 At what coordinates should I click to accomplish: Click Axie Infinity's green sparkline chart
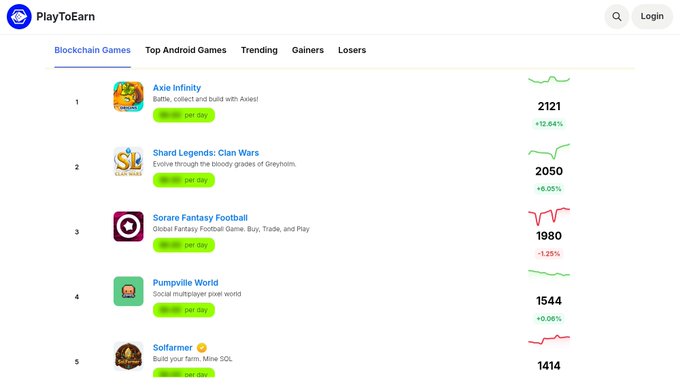click(549, 80)
